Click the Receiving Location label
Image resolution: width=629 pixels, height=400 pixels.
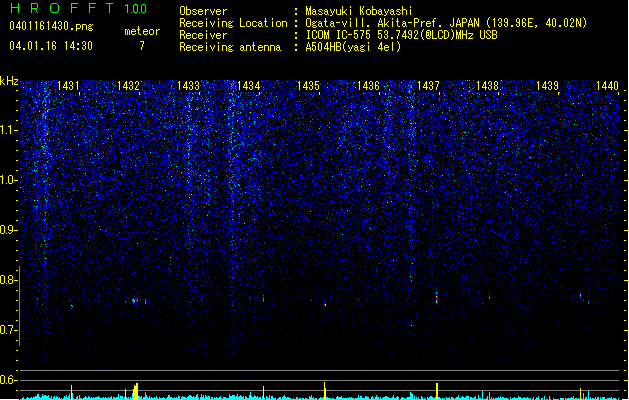(233, 23)
